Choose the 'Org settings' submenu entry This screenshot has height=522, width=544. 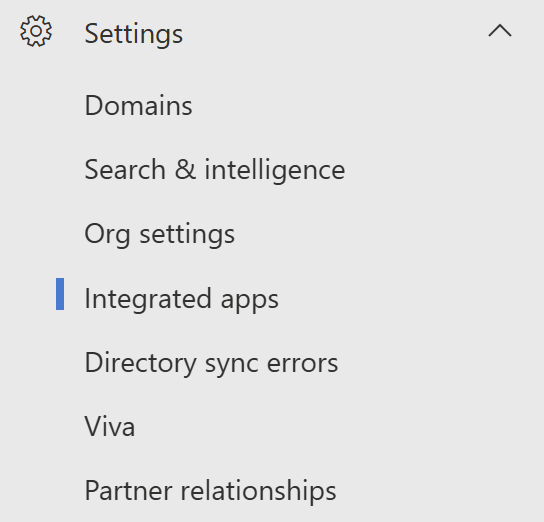click(x=160, y=234)
